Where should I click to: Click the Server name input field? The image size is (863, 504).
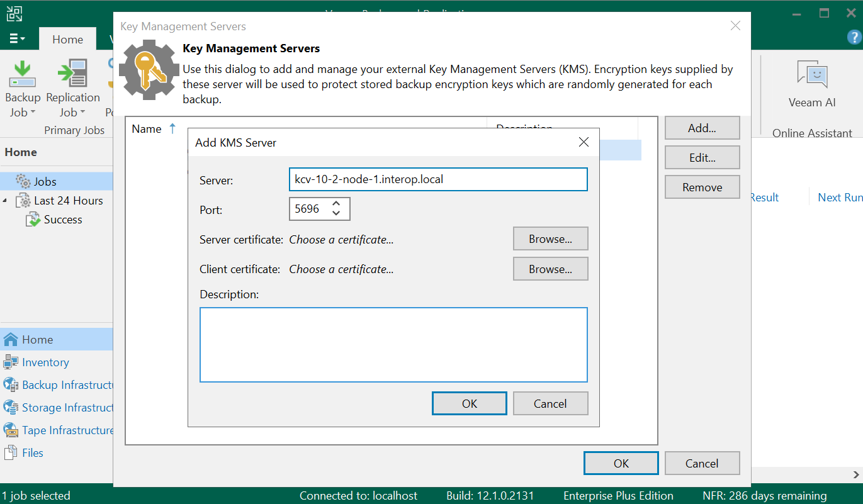click(437, 179)
